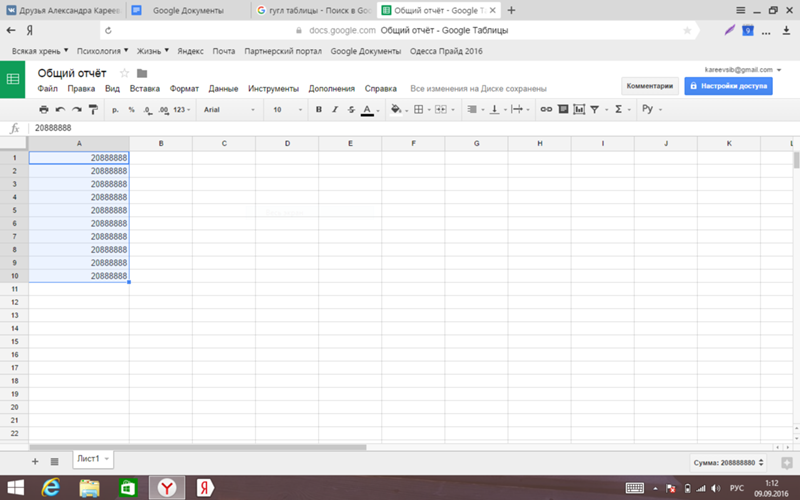The height and width of the screenshot is (500, 800).
Task: Click the Комментарии button
Action: (x=649, y=86)
